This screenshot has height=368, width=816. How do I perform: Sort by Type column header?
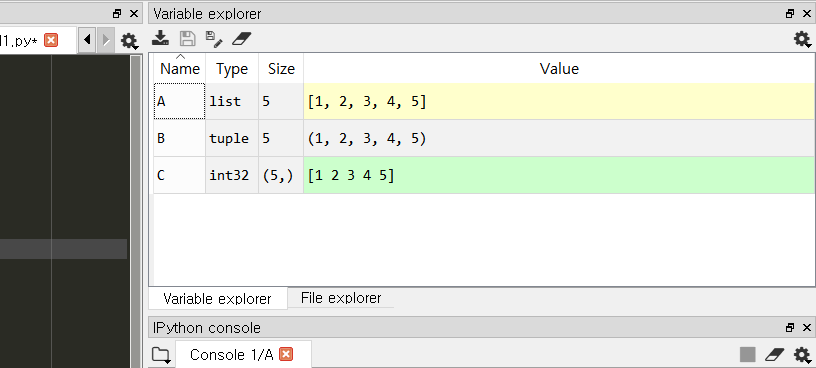pyautogui.click(x=232, y=68)
